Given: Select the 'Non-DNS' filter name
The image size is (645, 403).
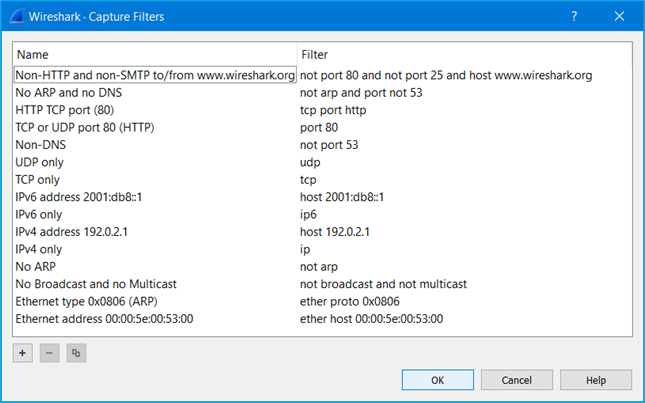Looking at the screenshot, I should 40,145.
